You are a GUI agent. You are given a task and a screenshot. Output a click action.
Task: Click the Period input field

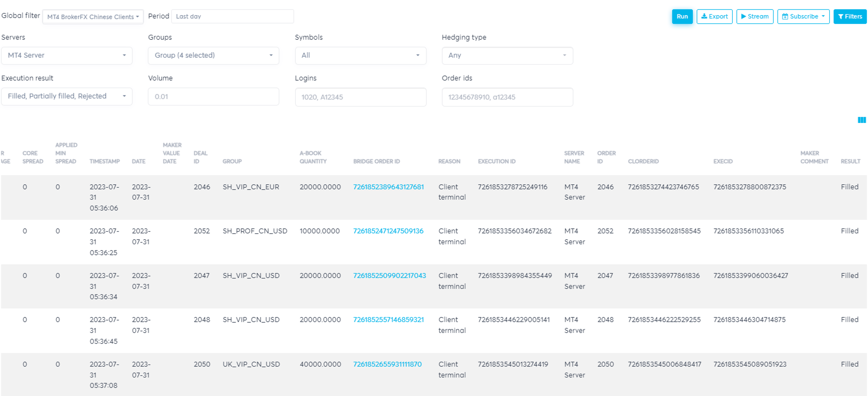[x=233, y=16]
